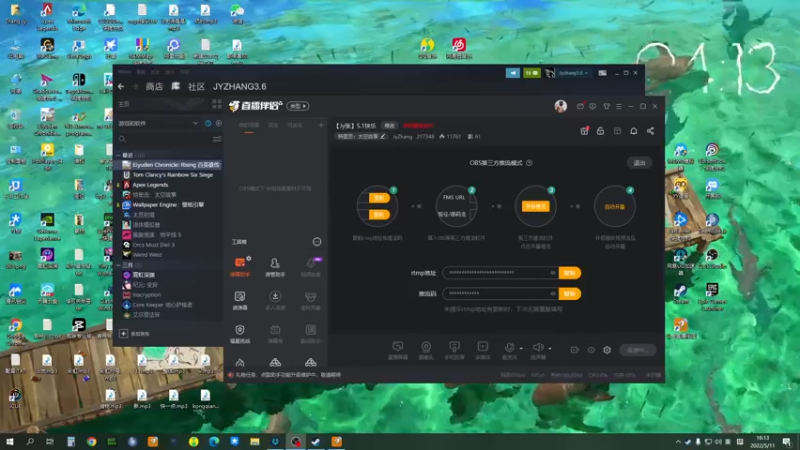
Task: Open the 商店 tab in Steam
Action: 154,87
